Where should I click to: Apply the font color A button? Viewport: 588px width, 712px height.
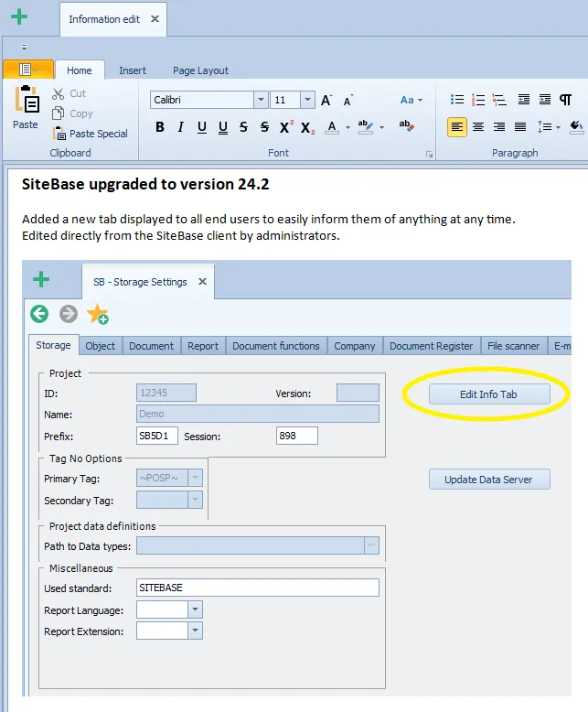332,127
